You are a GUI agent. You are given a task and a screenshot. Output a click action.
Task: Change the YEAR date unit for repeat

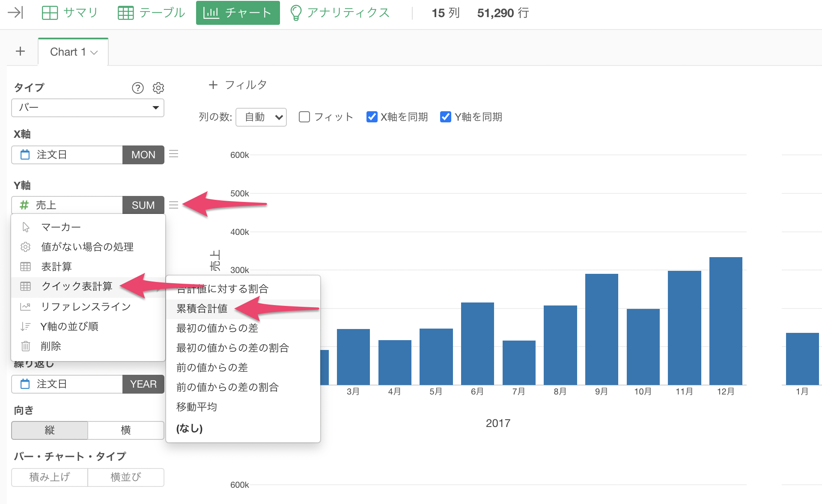click(x=143, y=384)
